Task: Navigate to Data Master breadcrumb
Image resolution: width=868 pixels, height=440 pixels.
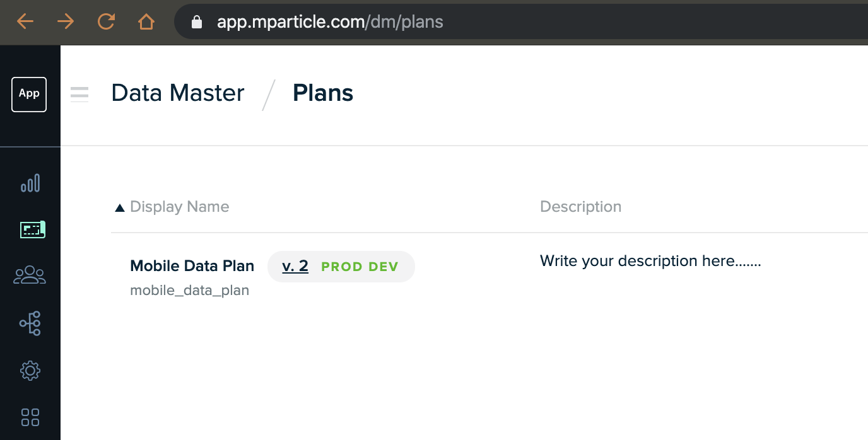Action: [x=178, y=93]
